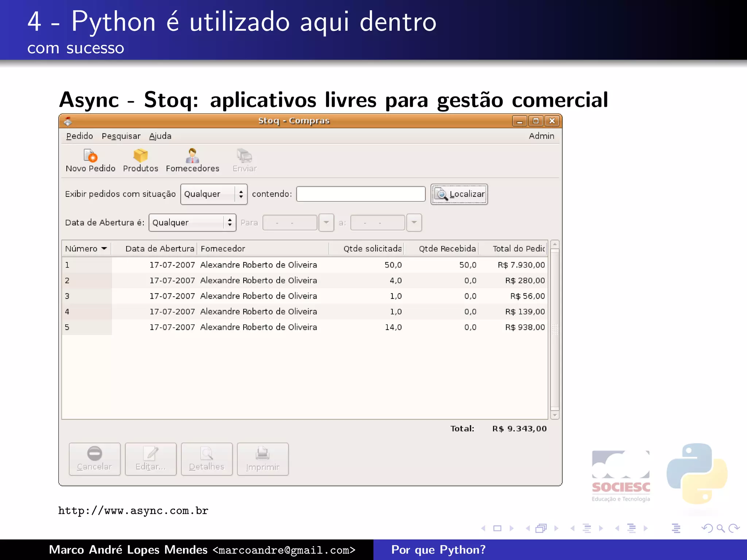Open the Pedido menu

80,136
